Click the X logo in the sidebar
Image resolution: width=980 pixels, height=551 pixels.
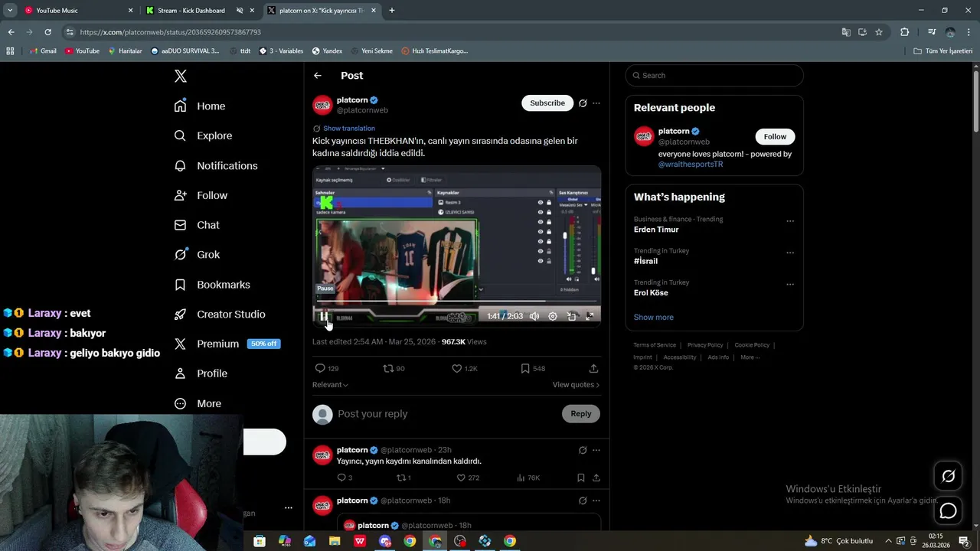click(181, 76)
